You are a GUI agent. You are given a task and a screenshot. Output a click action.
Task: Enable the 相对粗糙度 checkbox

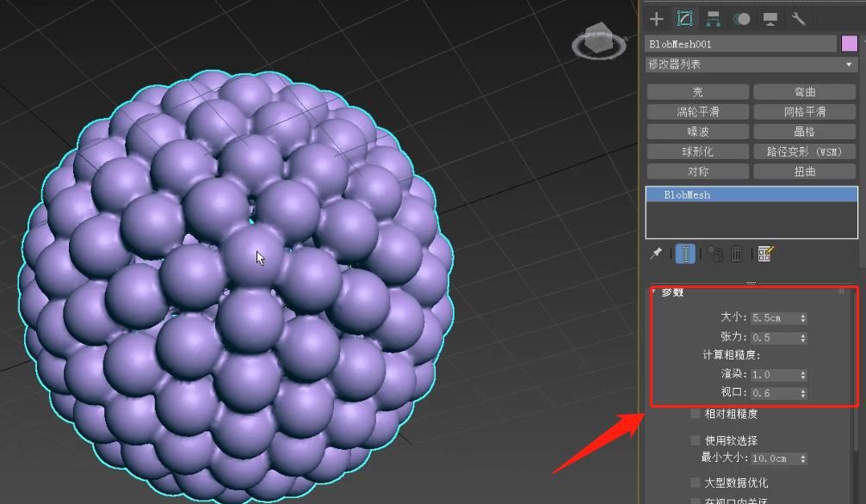696,414
